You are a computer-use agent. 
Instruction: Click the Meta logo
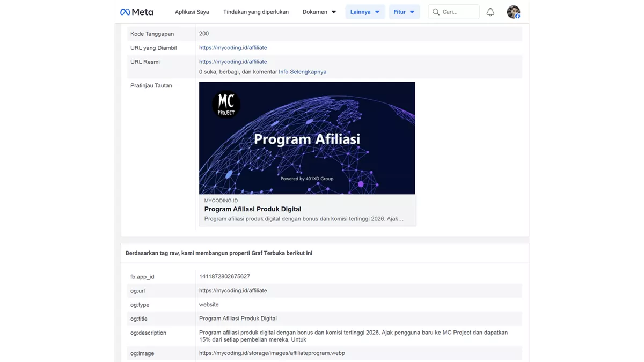137,11
